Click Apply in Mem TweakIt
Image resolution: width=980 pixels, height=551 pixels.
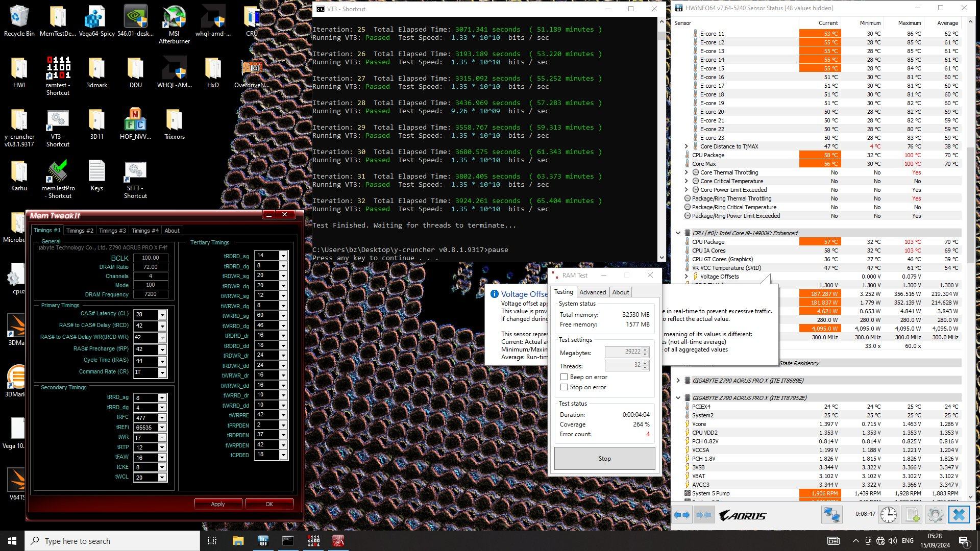pyautogui.click(x=218, y=504)
